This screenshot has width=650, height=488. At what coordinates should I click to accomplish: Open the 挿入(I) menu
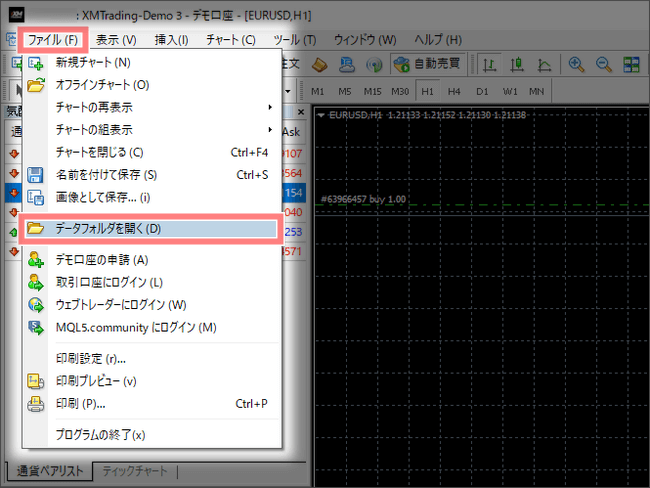click(171, 40)
